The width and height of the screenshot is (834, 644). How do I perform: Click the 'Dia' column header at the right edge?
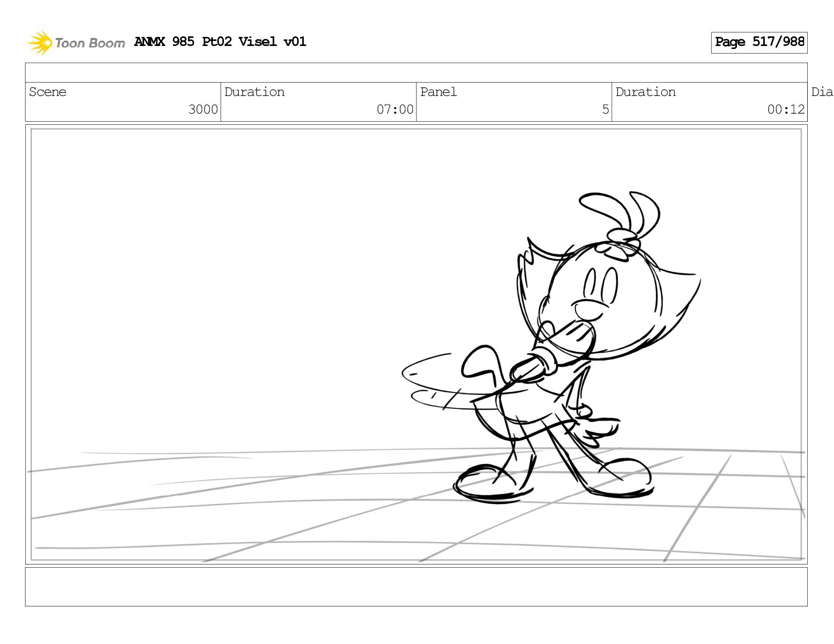[x=822, y=92]
